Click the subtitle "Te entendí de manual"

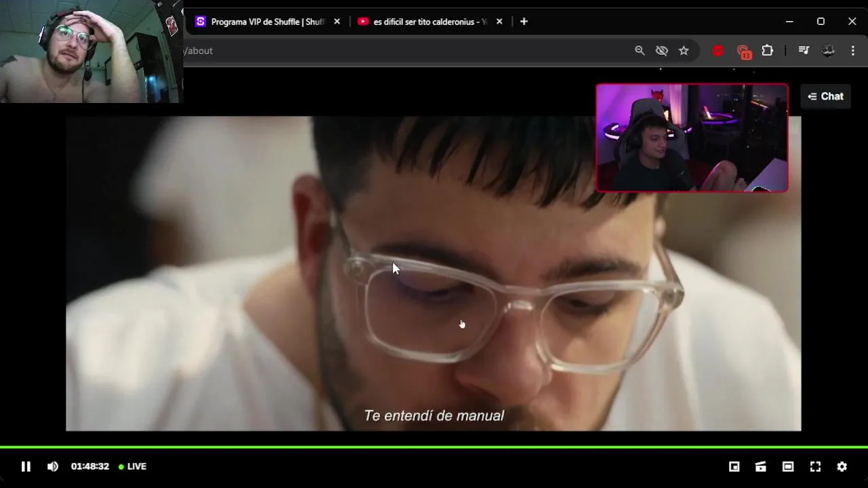click(434, 415)
